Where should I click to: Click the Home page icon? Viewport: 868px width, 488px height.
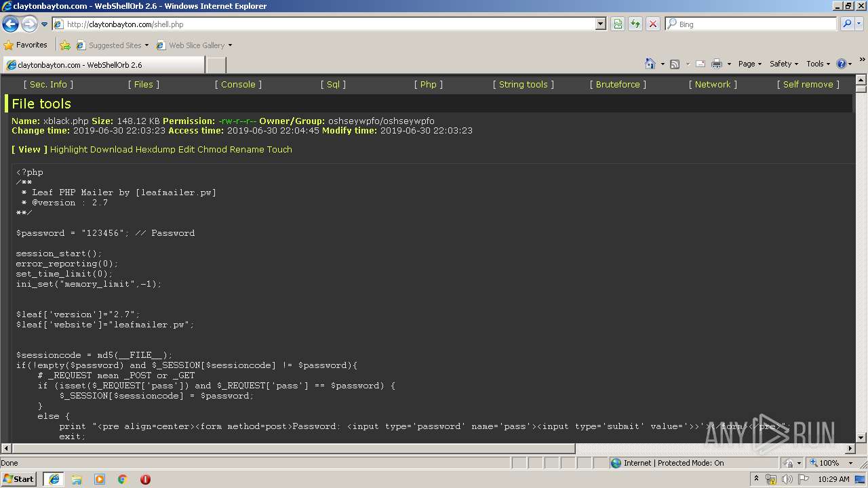pyautogui.click(x=650, y=64)
